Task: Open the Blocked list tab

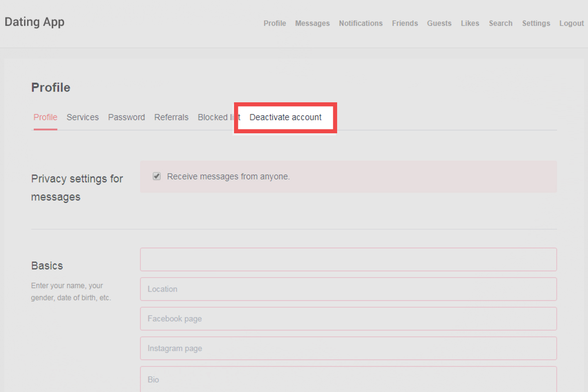Action: click(x=215, y=117)
